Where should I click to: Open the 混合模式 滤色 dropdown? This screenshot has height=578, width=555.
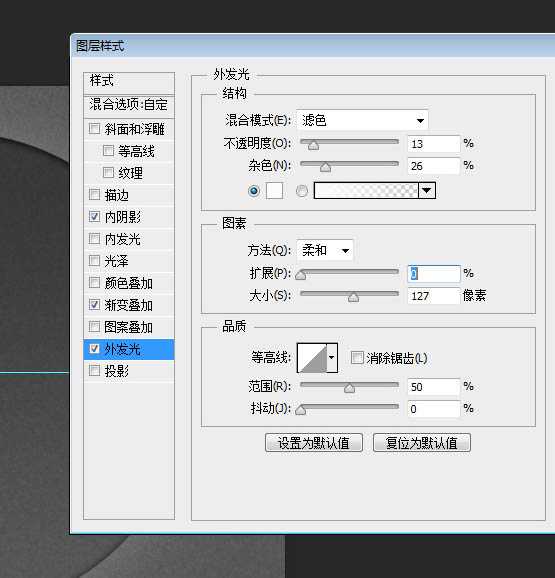(362, 120)
